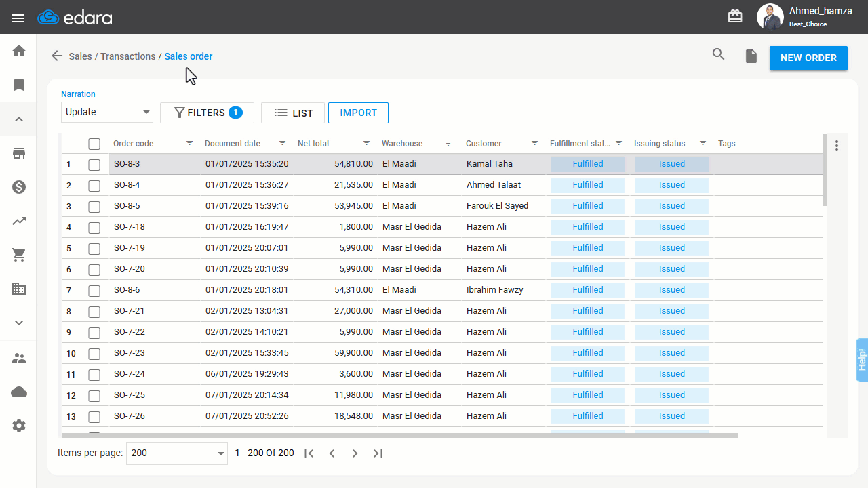
Task: Tick the checkbox for order SO-7-23
Action: click(94, 354)
